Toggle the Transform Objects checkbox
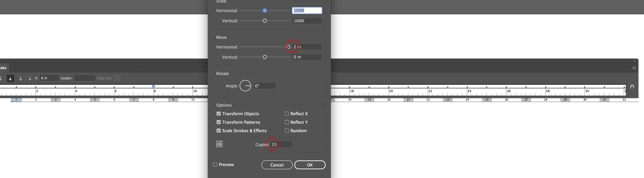644x178 pixels. (x=219, y=114)
